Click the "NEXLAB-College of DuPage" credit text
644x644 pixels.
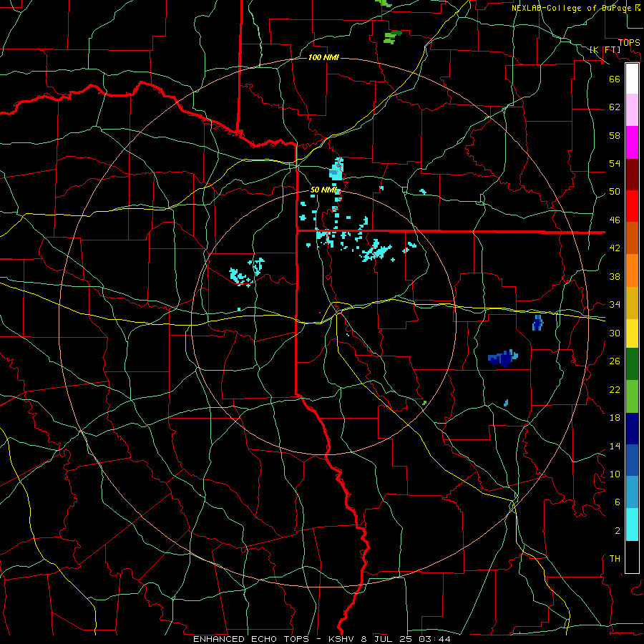(x=572, y=8)
